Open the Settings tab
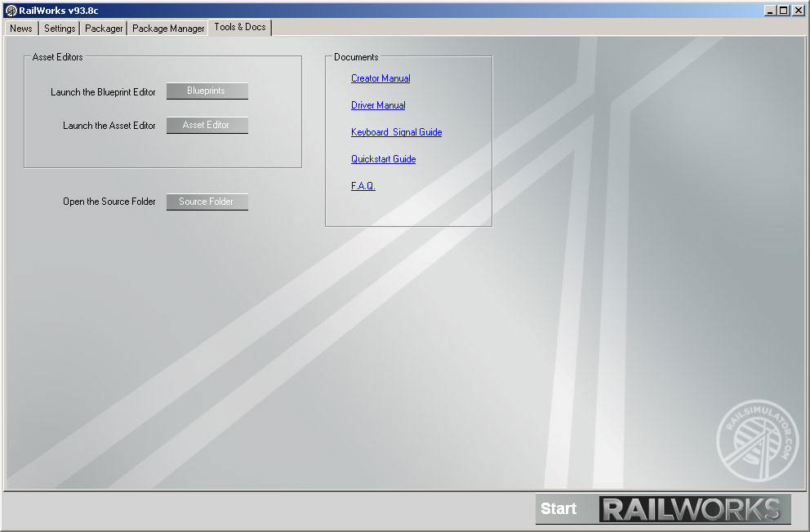The image size is (810, 532). pos(60,29)
